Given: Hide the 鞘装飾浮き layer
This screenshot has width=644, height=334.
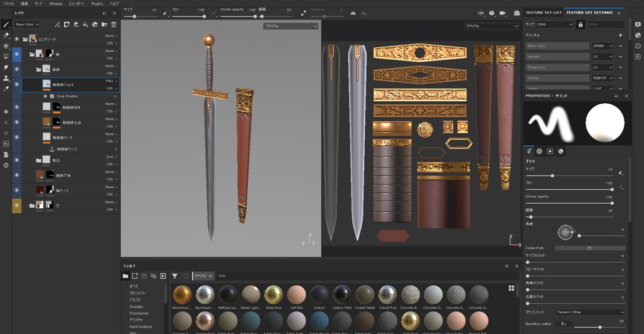Looking at the screenshot, I should pyautogui.click(x=17, y=107).
